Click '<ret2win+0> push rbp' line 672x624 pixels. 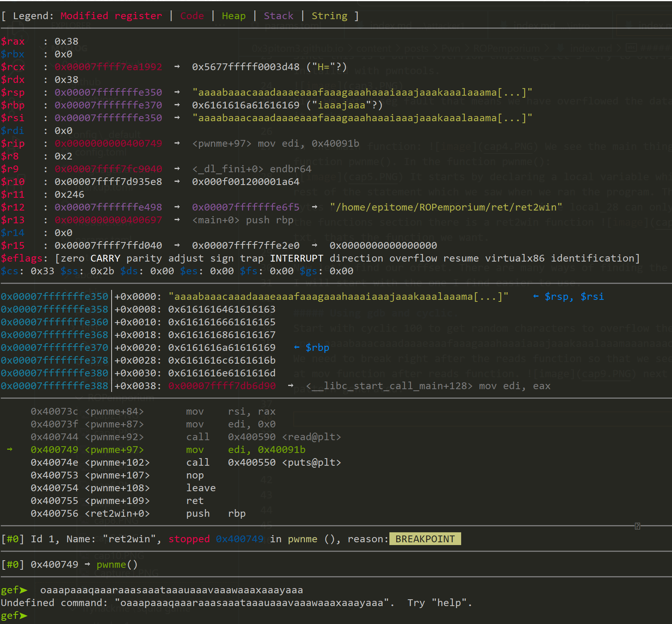(x=138, y=514)
